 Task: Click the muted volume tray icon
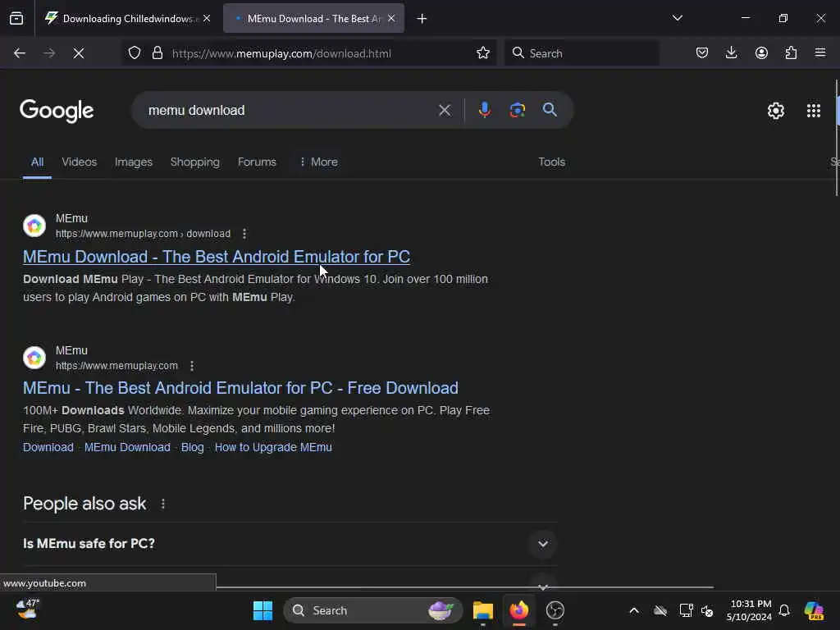707,610
